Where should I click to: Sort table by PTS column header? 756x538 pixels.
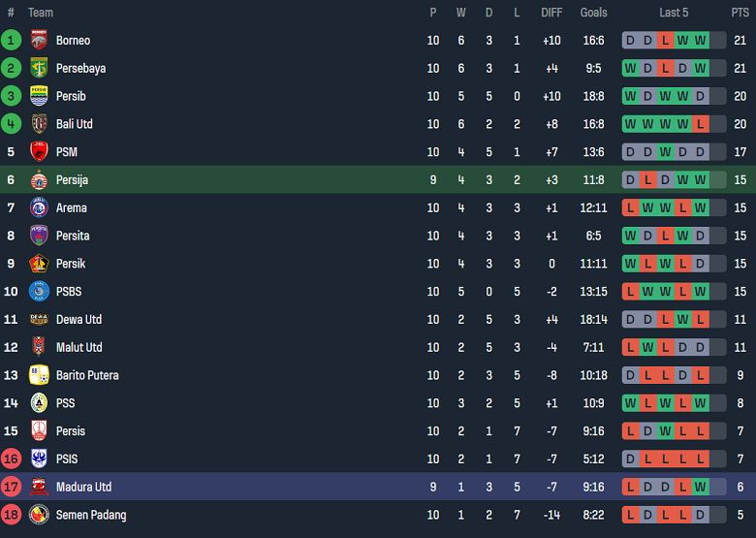pyautogui.click(x=740, y=13)
